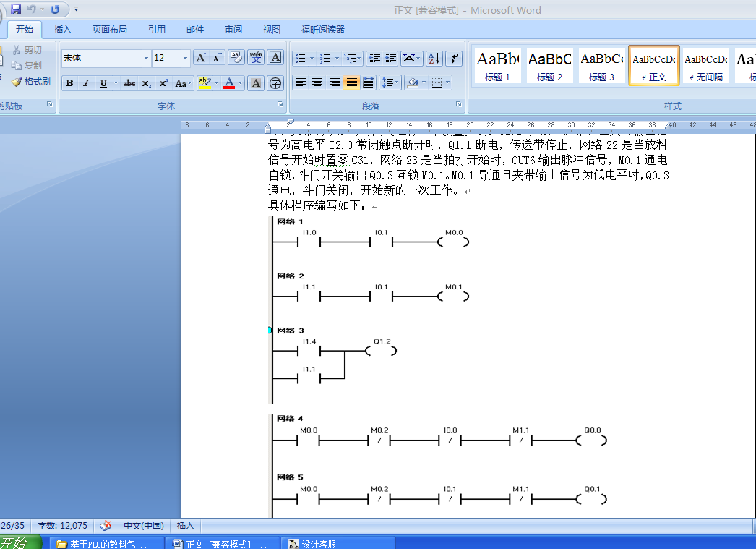Screen dimensions: 756x549
Task: Click the phonetic guide (wén) icon
Action: [x=256, y=58]
